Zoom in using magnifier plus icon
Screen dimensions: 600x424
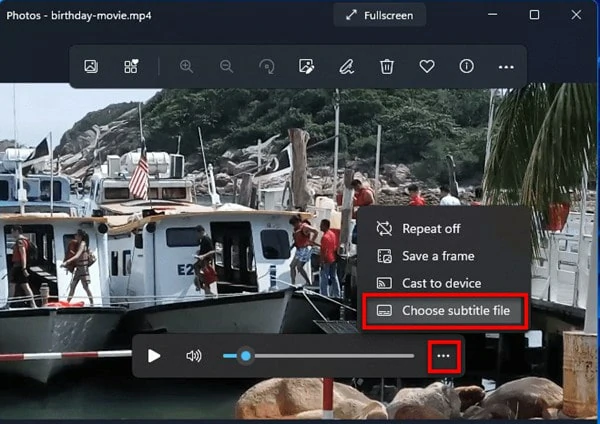pyautogui.click(x=186, y=67)
